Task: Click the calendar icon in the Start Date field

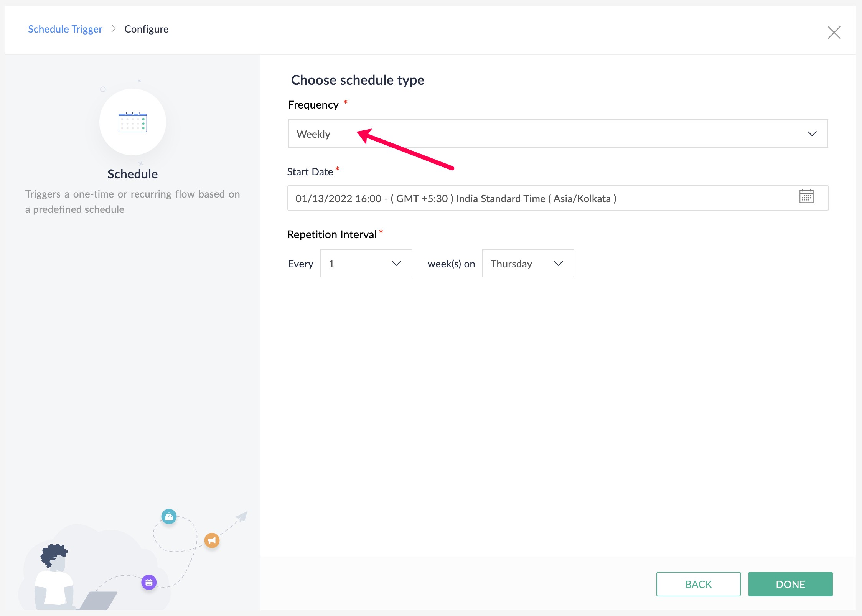Action: tap(807, 196)
